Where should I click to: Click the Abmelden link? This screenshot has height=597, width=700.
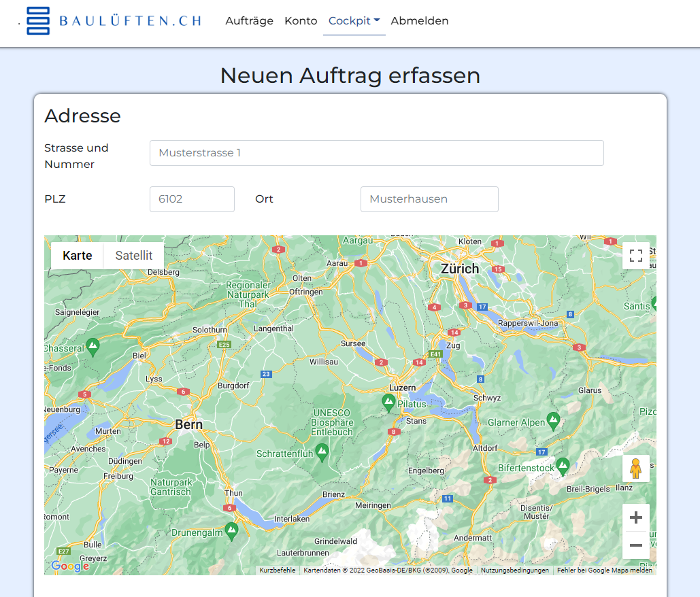click(419, 20)
